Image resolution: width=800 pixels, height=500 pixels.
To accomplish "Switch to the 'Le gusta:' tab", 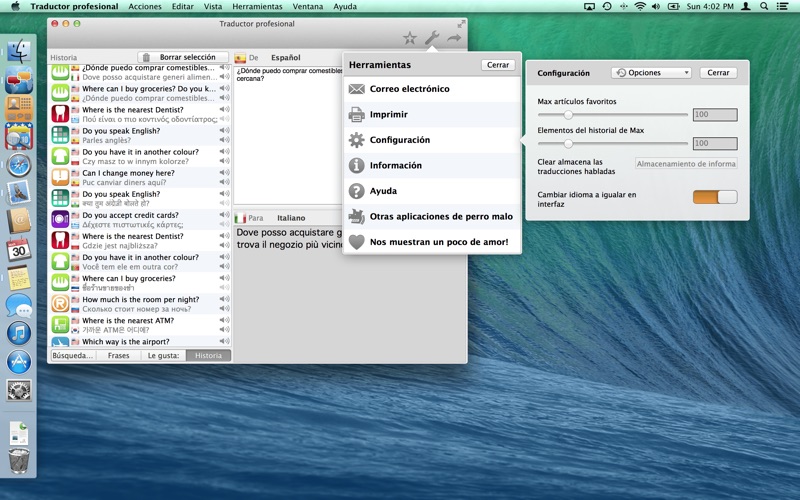I will tap(163, 355).
